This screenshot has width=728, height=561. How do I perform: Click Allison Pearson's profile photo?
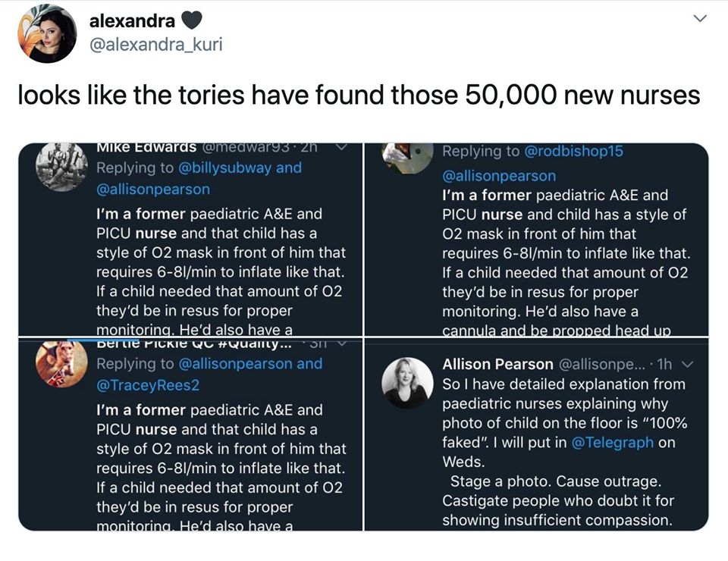pyautogui.click(x=407, y=383)
